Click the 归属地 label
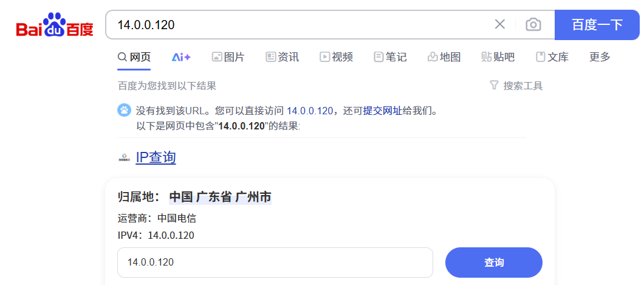 click(137, 197)
